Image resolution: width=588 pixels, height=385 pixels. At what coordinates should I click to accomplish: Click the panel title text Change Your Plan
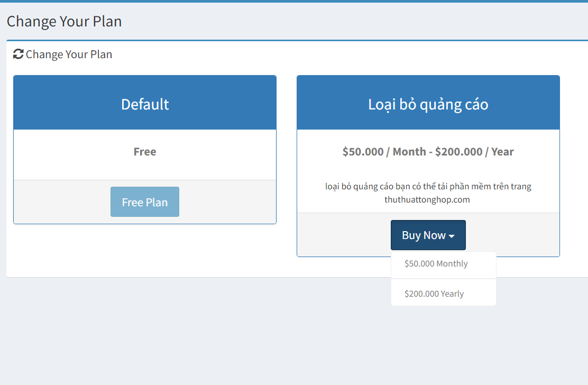click(x=69, y=54)
